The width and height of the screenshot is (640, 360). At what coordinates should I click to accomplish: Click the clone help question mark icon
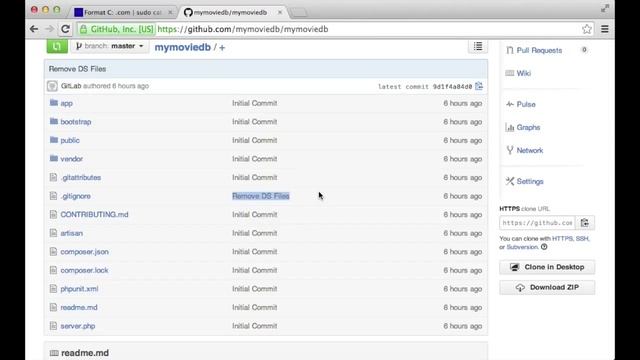pos(544,247)
